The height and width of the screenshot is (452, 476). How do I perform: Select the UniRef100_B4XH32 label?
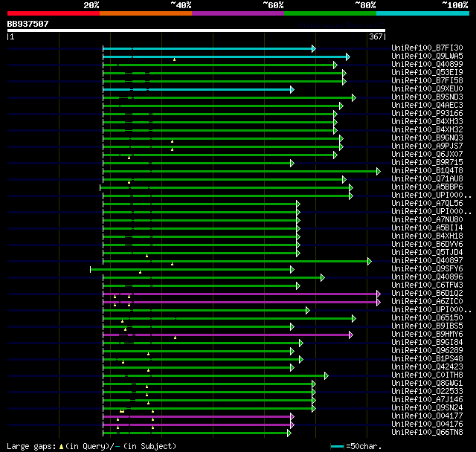[427, 130]
